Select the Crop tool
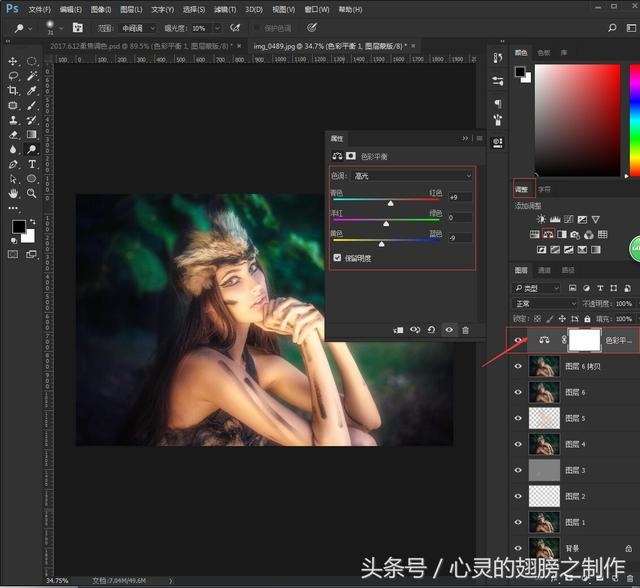Screen dimensions: 640x588 point(13,91)
